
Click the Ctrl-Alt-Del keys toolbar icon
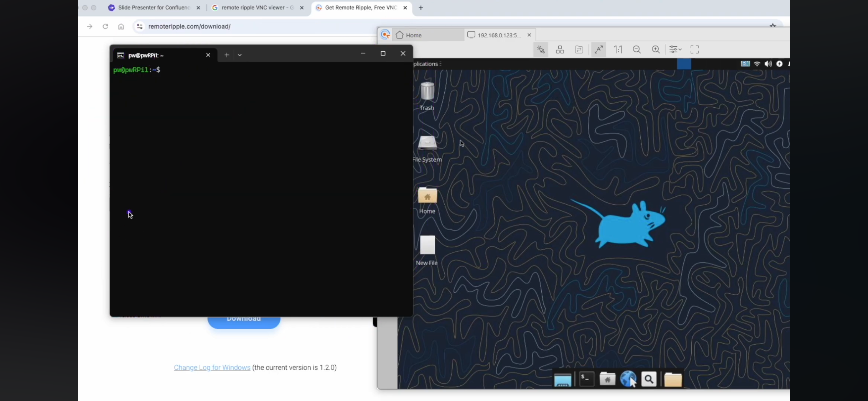tap(560, 50)
